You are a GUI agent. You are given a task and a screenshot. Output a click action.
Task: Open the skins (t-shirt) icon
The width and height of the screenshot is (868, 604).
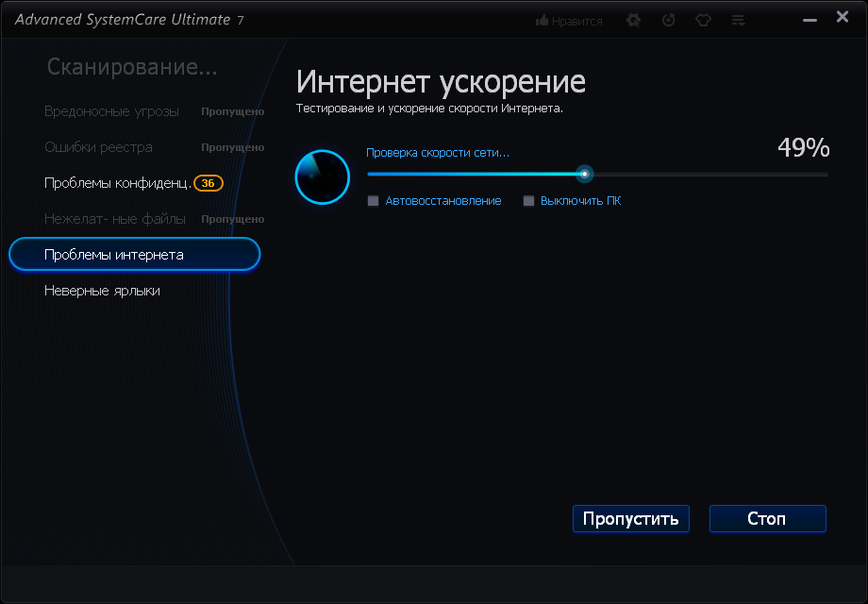pyautogui.click(x=704, y=19)
